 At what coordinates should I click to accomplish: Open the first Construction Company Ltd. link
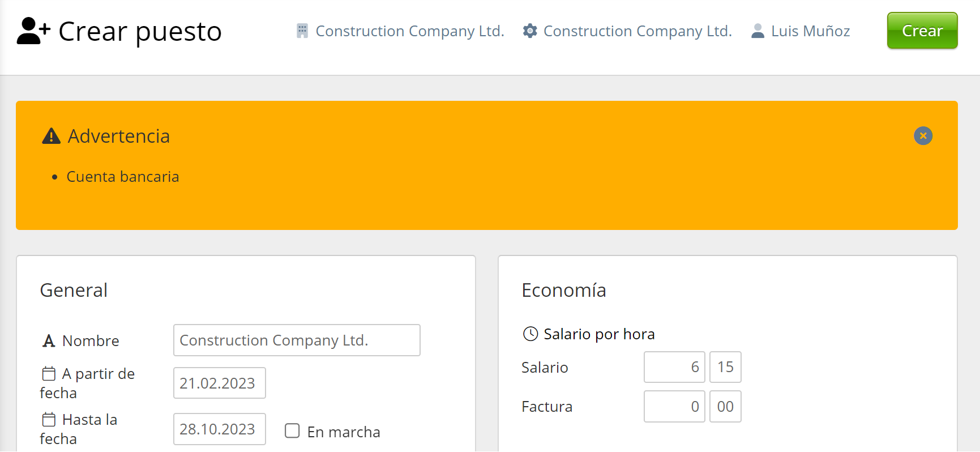point(409,31)
